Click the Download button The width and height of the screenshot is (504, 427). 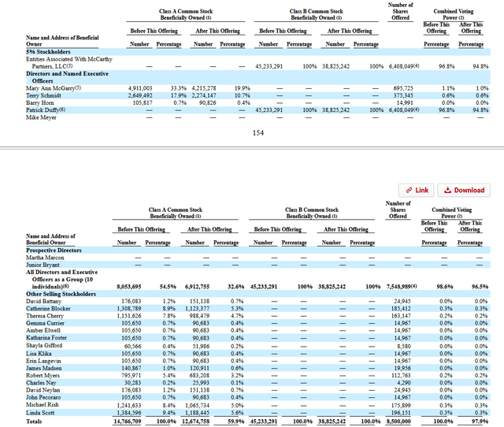pos(464,190)
